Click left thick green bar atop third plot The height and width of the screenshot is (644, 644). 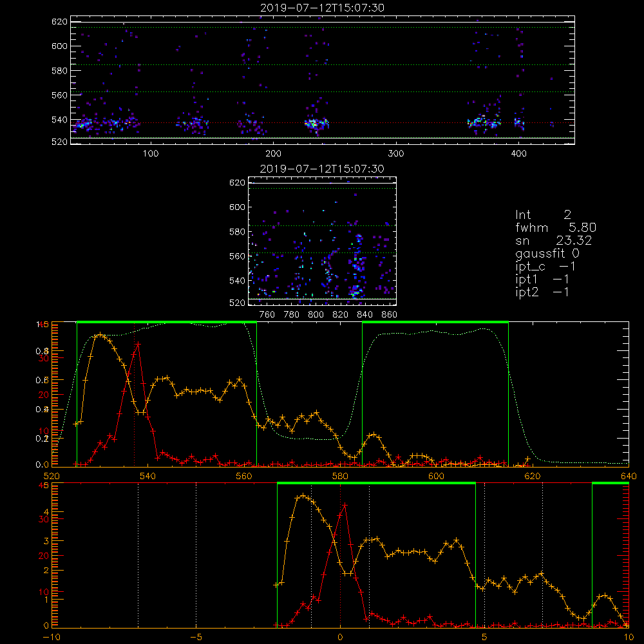167,322
